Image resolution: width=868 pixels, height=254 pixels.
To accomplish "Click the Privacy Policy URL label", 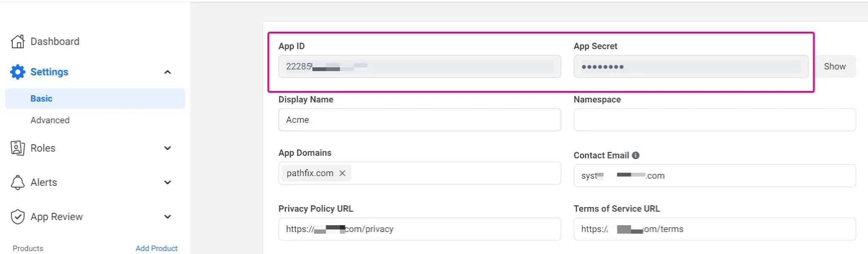I will point(316,209).
